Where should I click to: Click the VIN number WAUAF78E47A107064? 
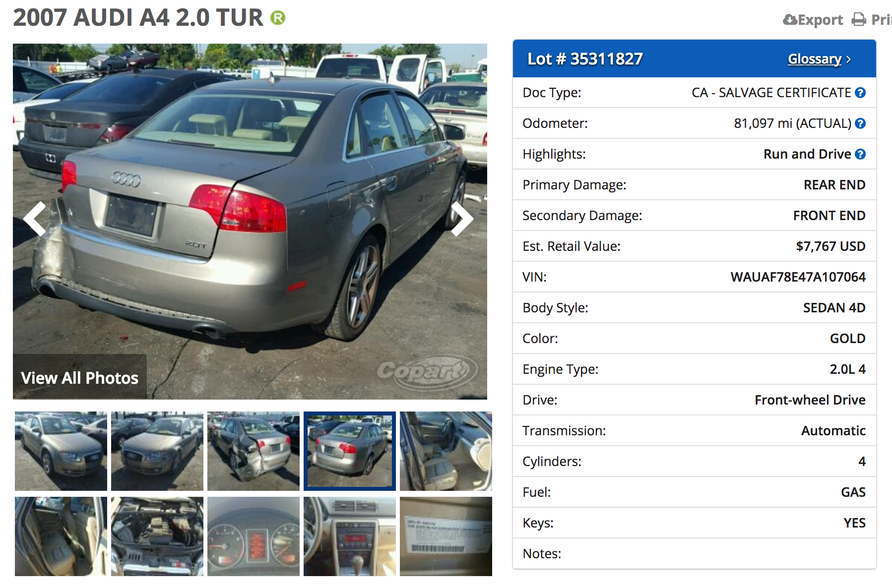pyautogui.click(x=798, y=277)
